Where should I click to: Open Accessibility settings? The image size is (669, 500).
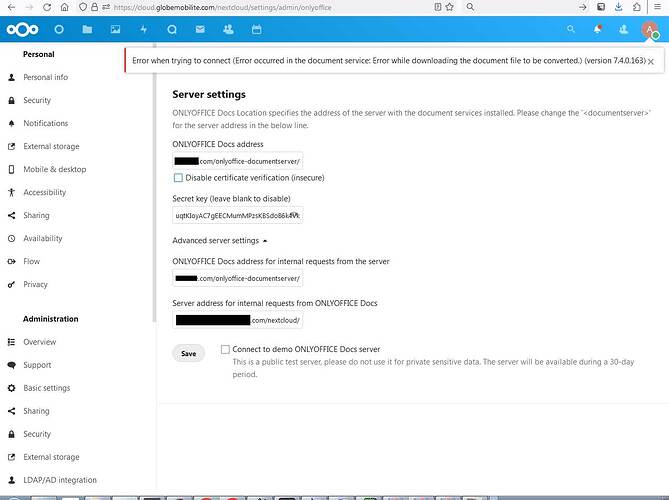pos(44,192)
